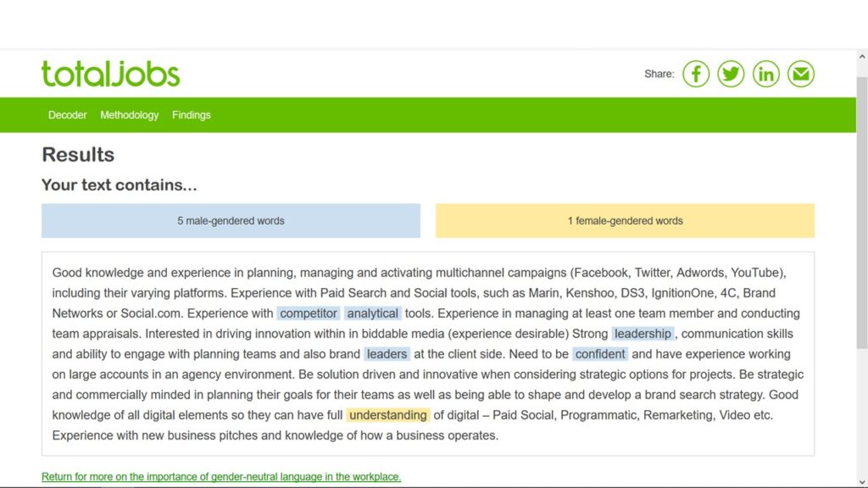Click the 1 female-gendered words banner
Viewport: 868px width, 488px height.
tap(625, 221)
